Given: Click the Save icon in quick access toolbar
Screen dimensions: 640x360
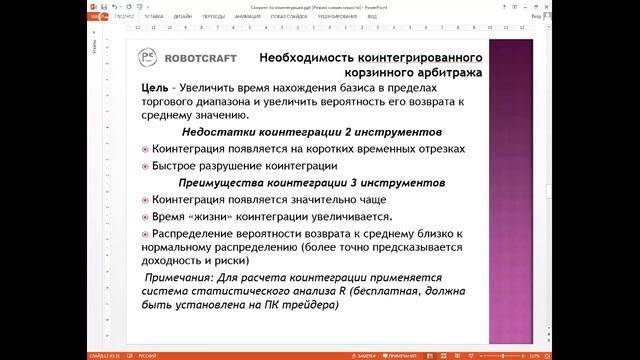Looking at the screenshot, I should tap(104, 7).
